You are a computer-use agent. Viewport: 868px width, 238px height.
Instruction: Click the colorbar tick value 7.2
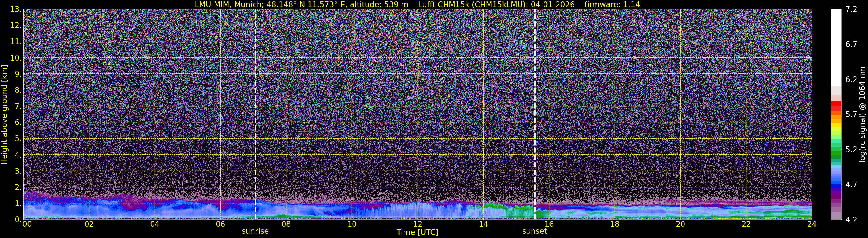pyautogui.click(x=851, y=9)
